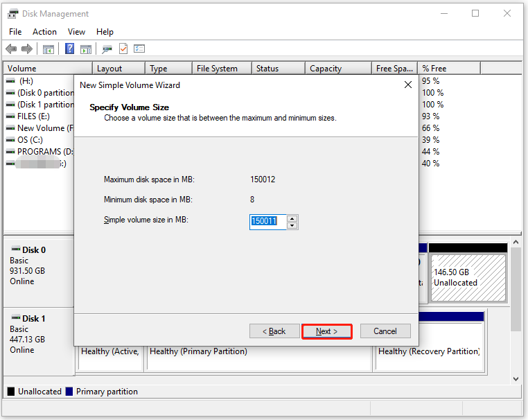This screenshot has width=528, height=420.
Task: Click the 93 % free value
Action: (431, 116)
